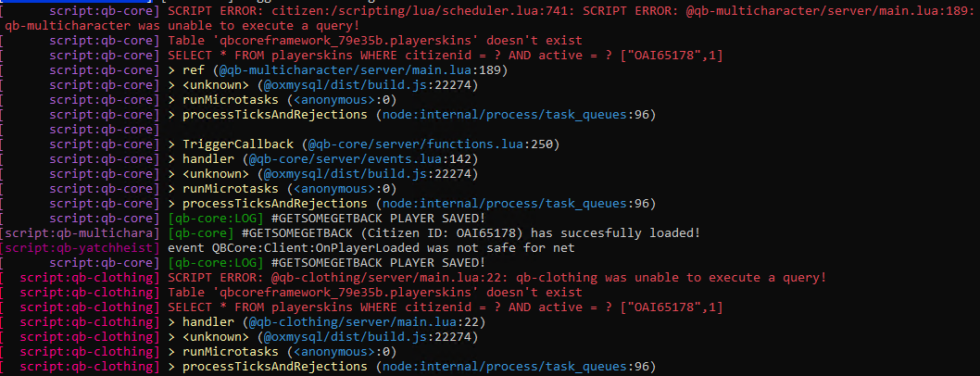Select the script:qb-multichara tag

[x=80, y=233]
